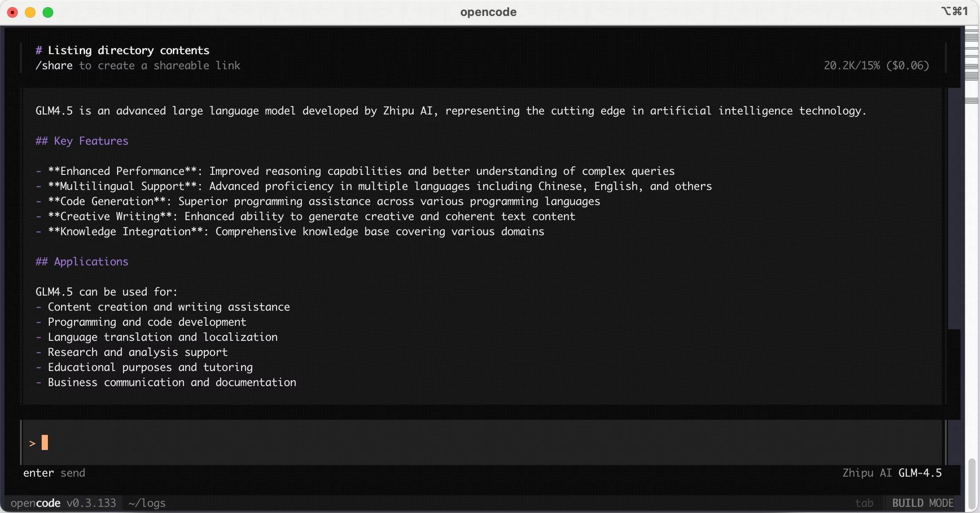This screenshot has height=513, width=980.
Task: Click the prompt caret > symbol
Action: pos(32,442)
